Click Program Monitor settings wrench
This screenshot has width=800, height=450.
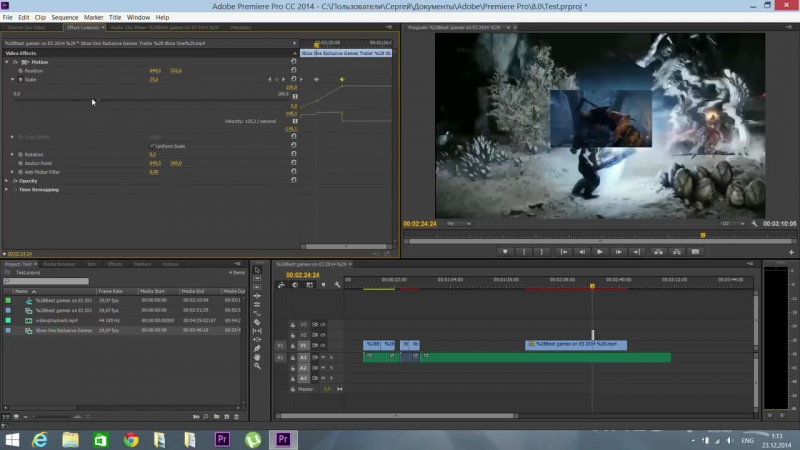pos(755,223)
